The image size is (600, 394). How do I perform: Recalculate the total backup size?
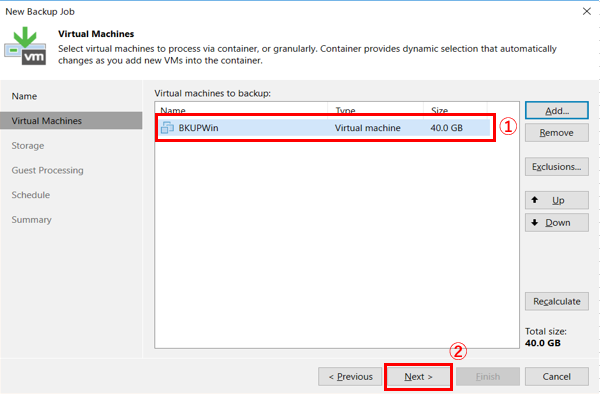[x=557, y=301]
